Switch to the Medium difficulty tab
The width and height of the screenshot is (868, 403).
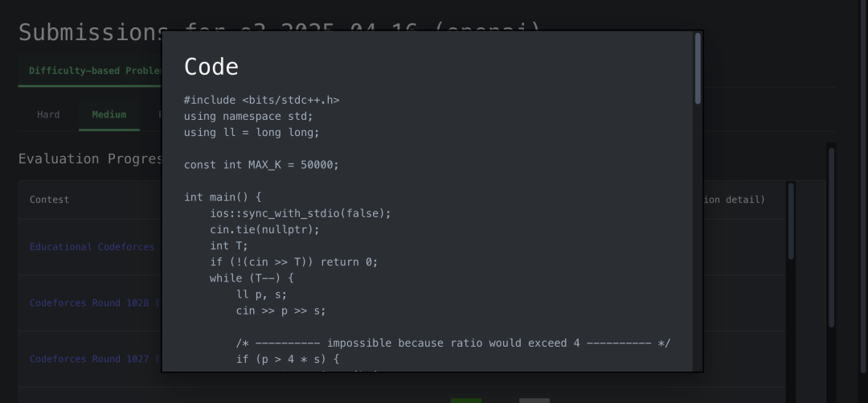click(x=109, y=115)
